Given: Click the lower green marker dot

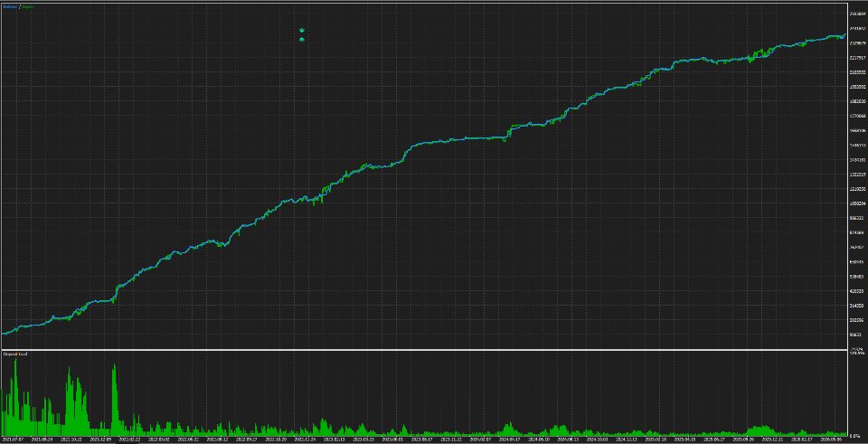Looking at the screenshot, I should [x=302, y=39].
